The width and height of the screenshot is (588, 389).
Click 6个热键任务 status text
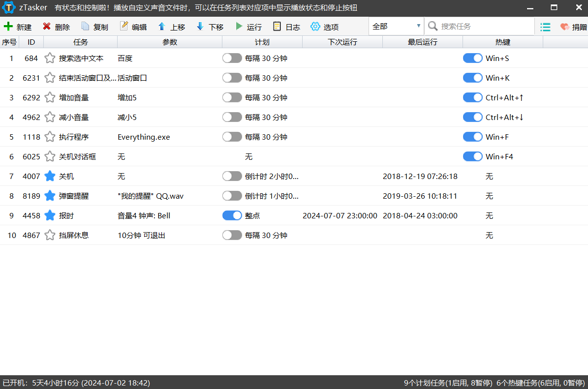coord(540,383)
